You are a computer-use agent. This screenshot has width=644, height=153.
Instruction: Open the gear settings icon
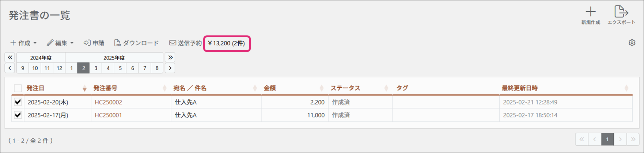click(x=632, y=43)
